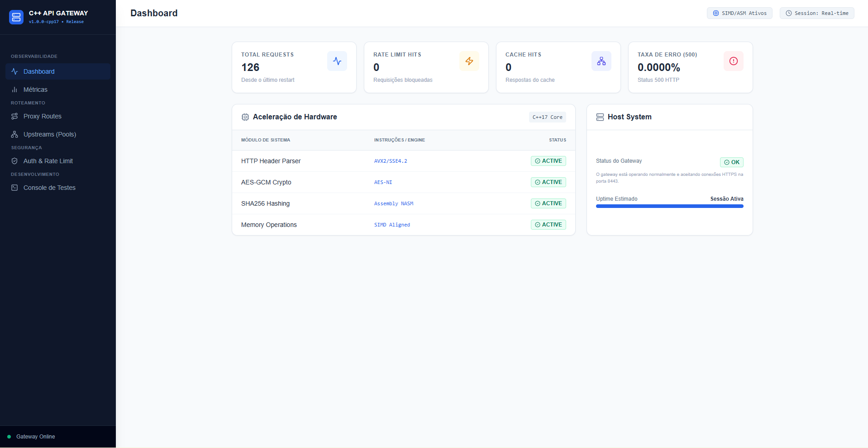Viewport: 868px width, 448px height.
Task: Click the Gateway Online footer text
Action: 36,437
